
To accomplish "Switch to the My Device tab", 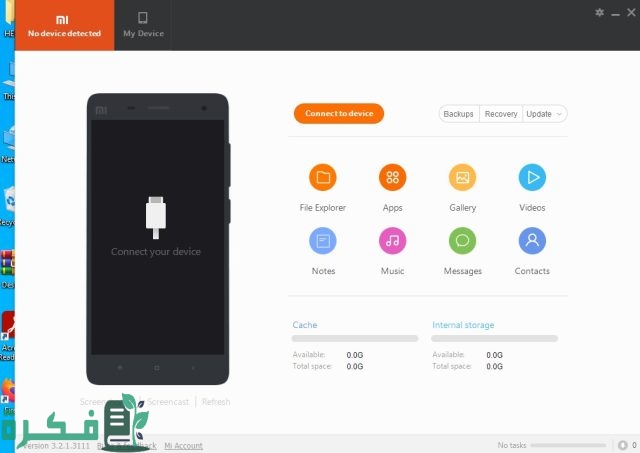I will (x=143, y=25).
